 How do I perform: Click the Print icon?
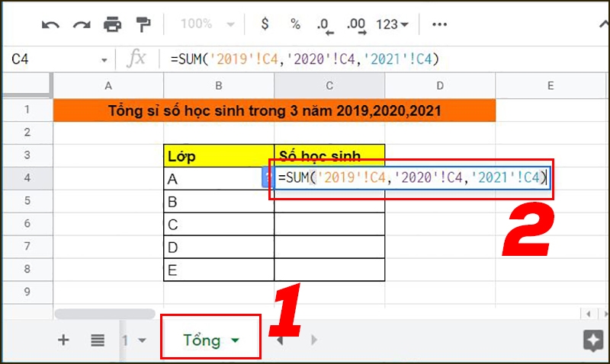112,24
